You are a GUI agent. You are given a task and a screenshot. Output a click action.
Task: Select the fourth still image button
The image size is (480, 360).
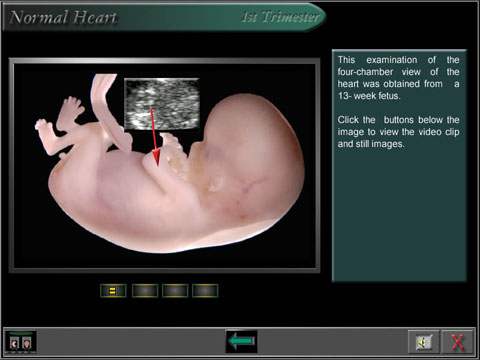[x=205, y=291]
